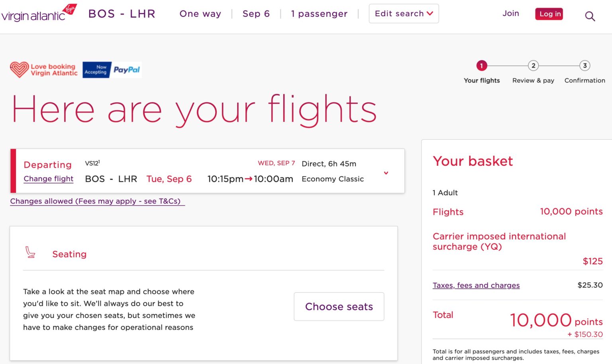Click the Join link
Image resolution: width=612 pixels, height=364 pixels.
tap(511, 13)
